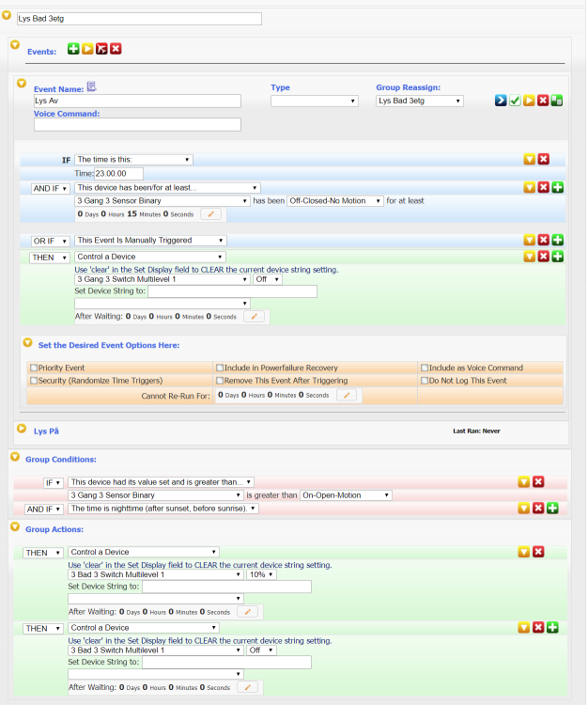Viewport: 588px width, 705px height.
Task: Tick the Do Not Log This Event box
Action: pos(425,381)
